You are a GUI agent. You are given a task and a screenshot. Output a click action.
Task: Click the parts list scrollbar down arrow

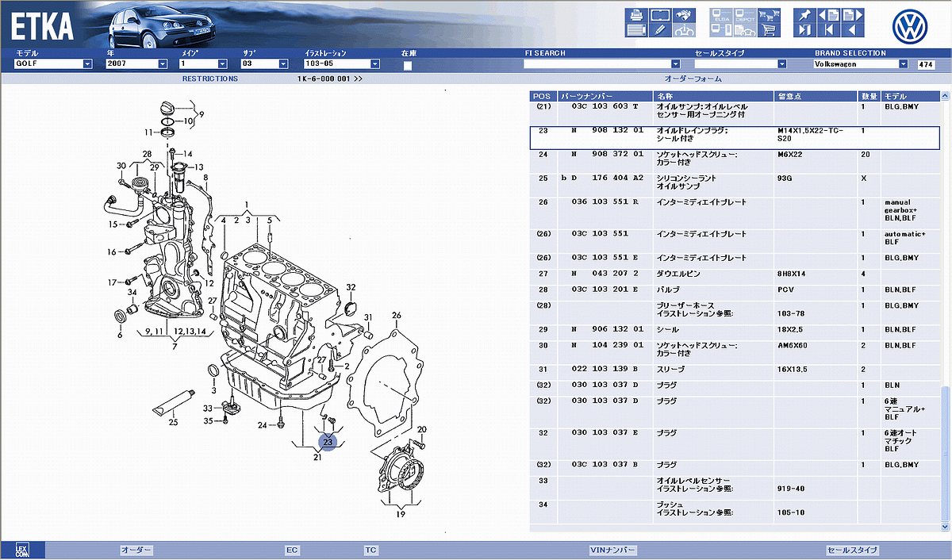click(943, 527)
